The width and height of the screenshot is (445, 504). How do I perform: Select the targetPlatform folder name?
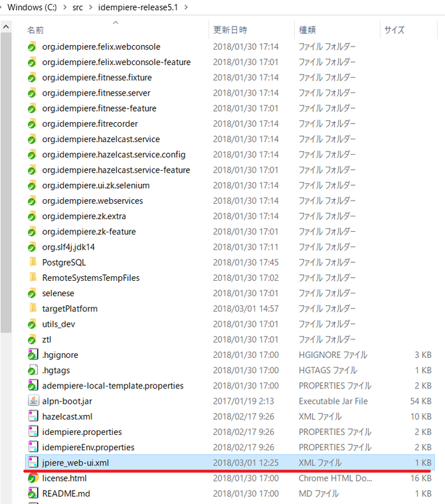[70, 309]
